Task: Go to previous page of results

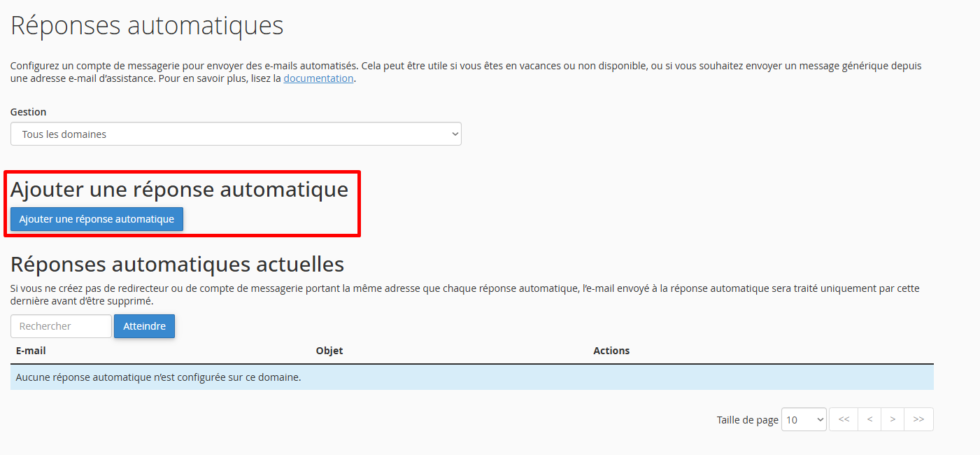Action: pos(869,419)
